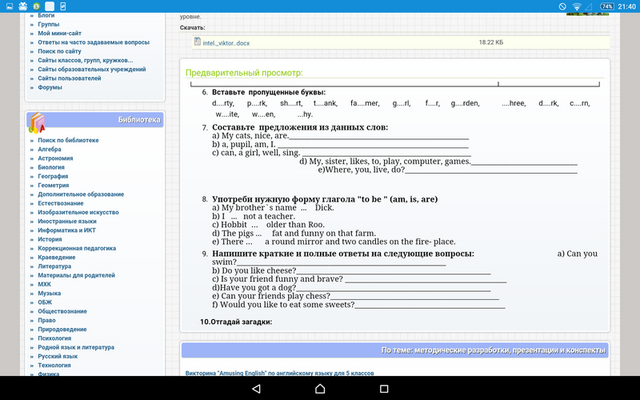Open Психология category
640x400 pixels.
54,338
